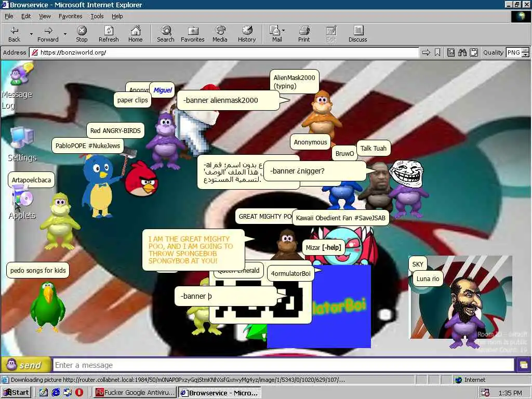Image resolution: width=532 pixels, height=399 pixels.
Task: Click the AlienMask2000 name tag
Action: (294, 82)
